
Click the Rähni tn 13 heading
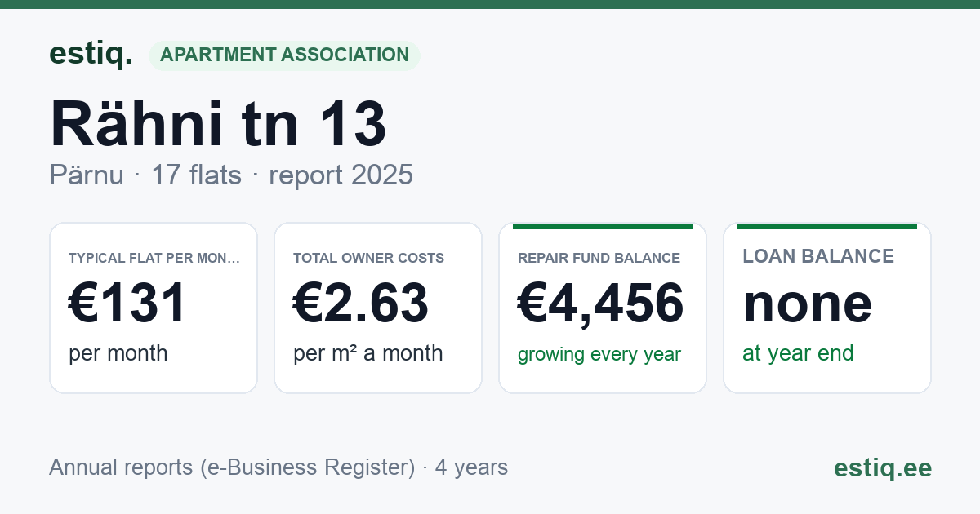(x=219, y=124)
